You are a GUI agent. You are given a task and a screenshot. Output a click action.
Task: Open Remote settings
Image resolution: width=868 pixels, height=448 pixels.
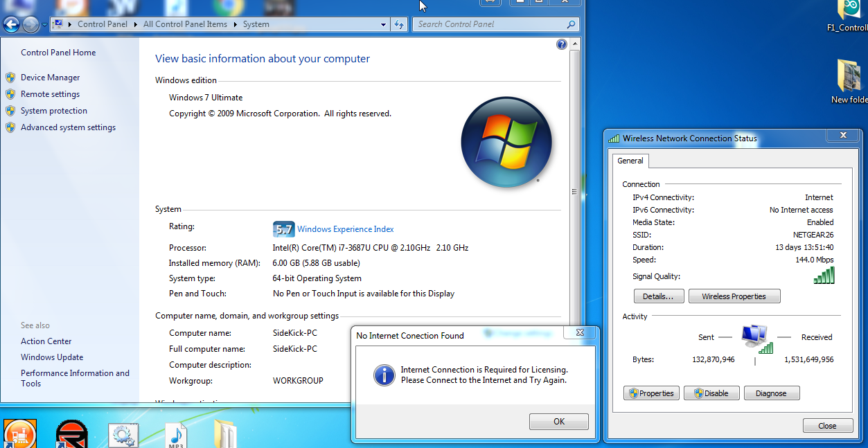point(50,94)
